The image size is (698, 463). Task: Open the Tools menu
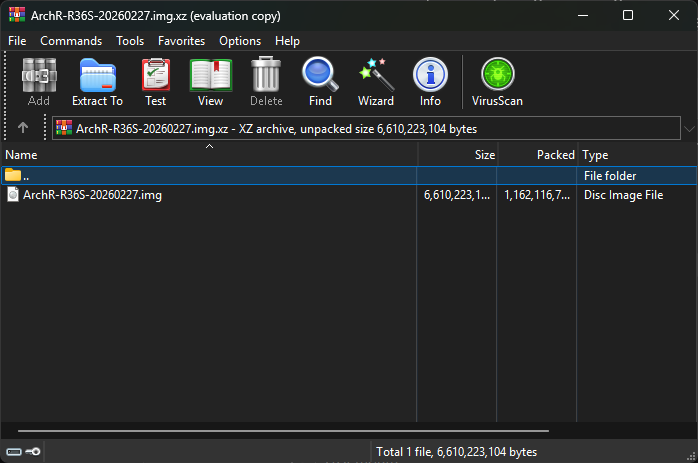(x=130, y=41)
